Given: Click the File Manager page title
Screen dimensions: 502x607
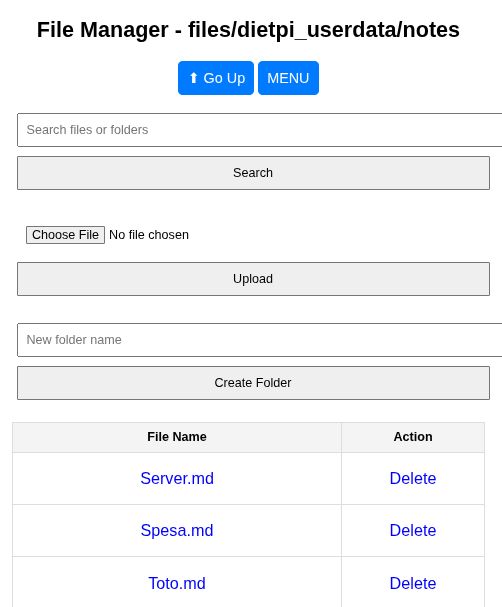Looking at the screenshot, I should pos(248,30).
